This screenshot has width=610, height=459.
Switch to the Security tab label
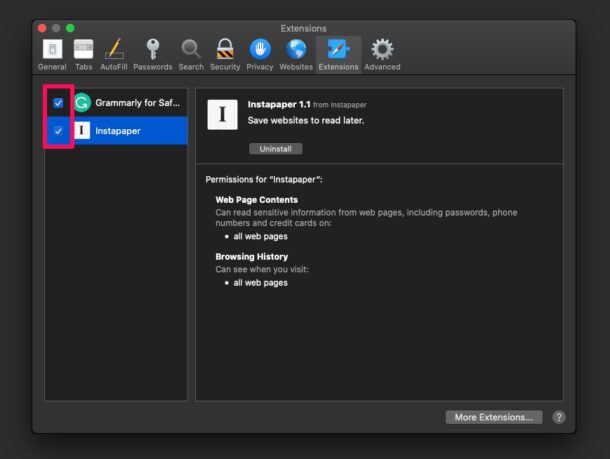[225, 67]
